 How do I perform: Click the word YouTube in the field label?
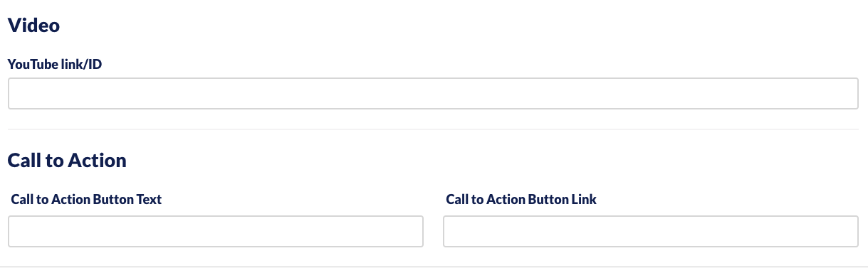click(x=31, y=64)
